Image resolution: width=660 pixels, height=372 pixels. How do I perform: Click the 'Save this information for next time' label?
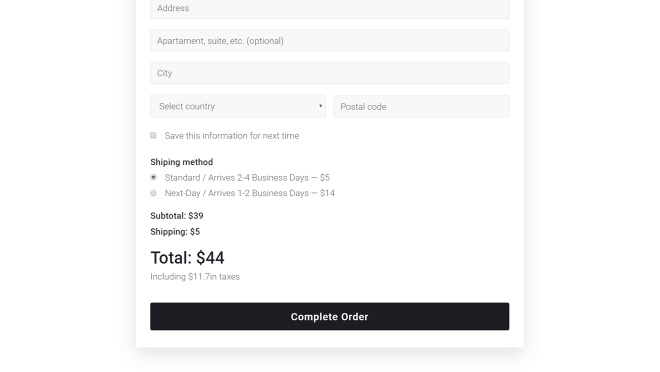click(x=232, y=136)
